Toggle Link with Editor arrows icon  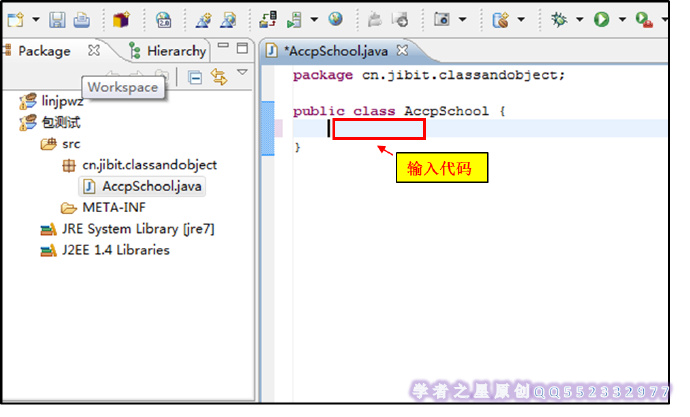click(x=219, y=77)
